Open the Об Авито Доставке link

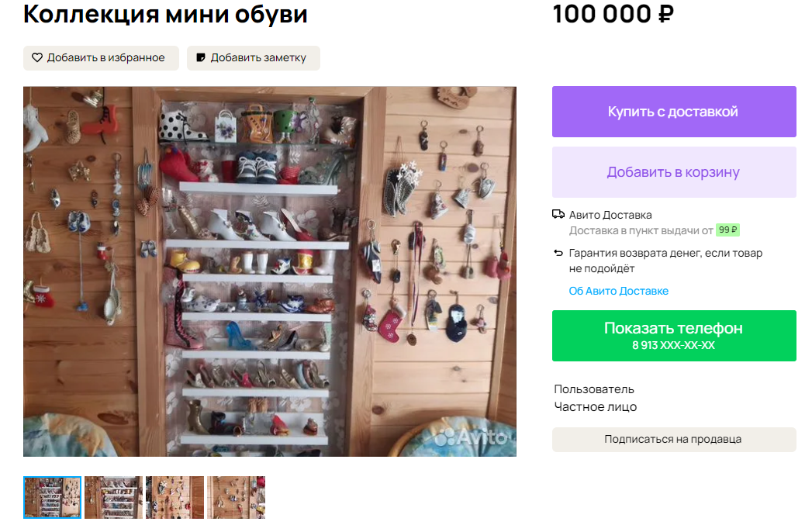tap(618, 291)
